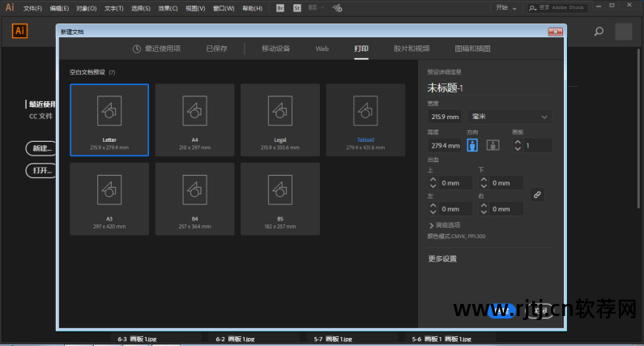Viewport: 644px width, 346px height.
Task: Open the 编辑(E) menu
Action: click(x=59, y=8)
